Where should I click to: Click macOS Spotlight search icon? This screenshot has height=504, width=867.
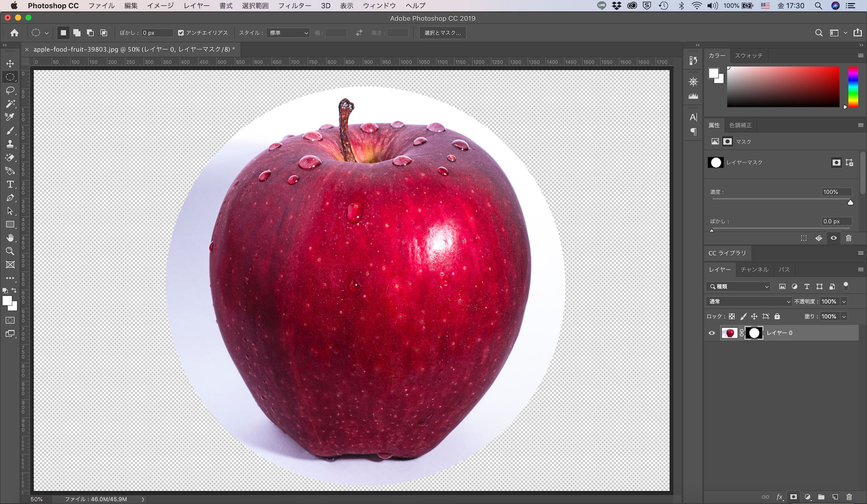click(818, 5)
